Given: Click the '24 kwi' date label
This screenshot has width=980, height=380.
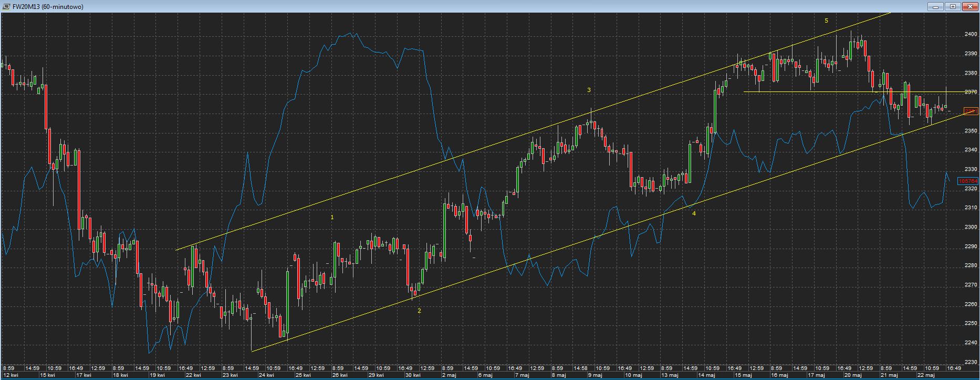Looking at the screenshot, I should point(266,375).
